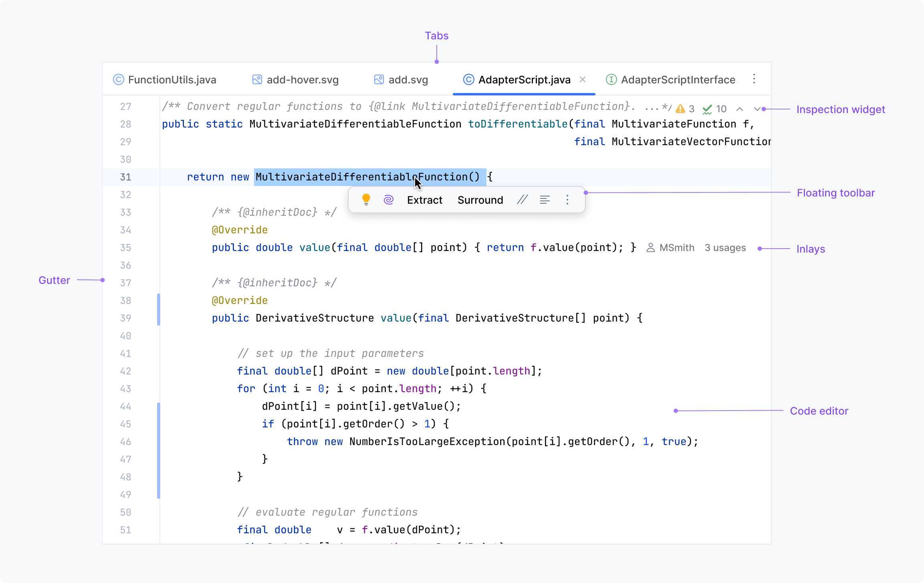The image size is (924, 583).
Task: Close the AdapterScript.java tab
Action: tap(583, 80)
